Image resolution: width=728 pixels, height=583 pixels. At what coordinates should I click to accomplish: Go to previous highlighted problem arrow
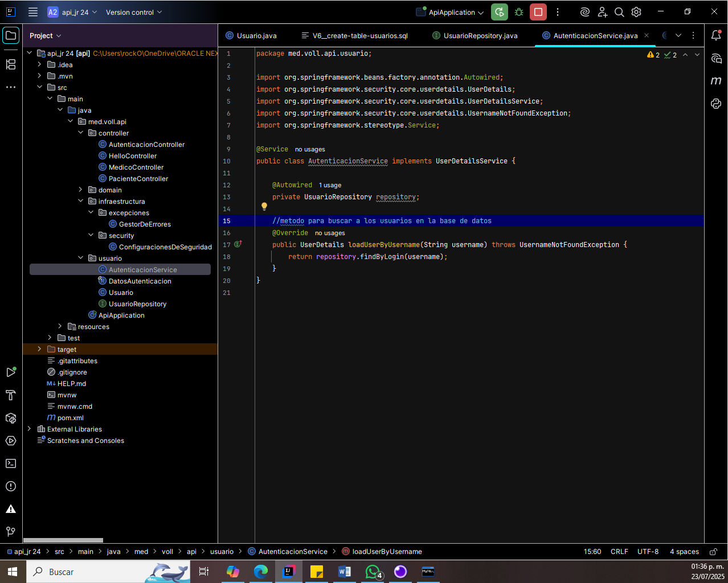tap(685, 55)
